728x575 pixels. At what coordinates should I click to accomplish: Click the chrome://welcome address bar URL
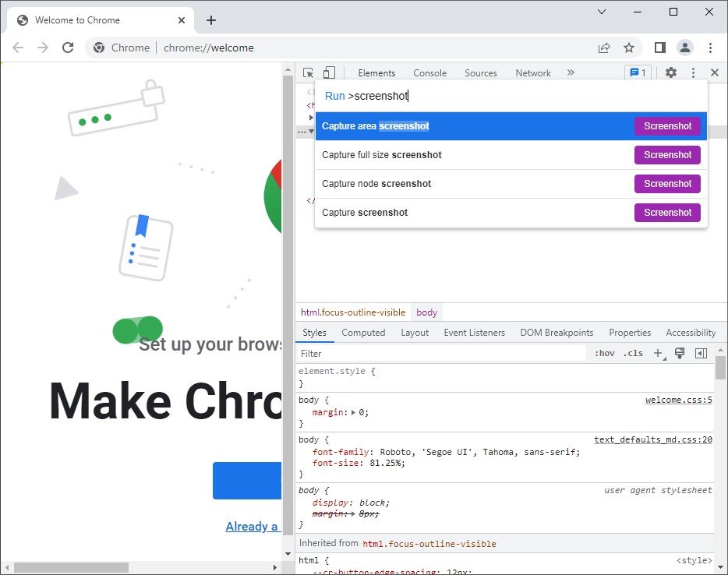[208, 48]
